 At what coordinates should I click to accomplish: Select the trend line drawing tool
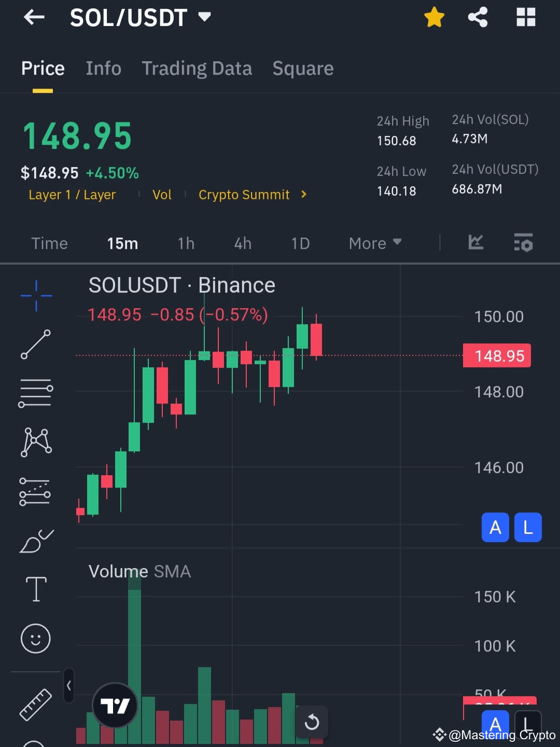(x=36, y=343)
